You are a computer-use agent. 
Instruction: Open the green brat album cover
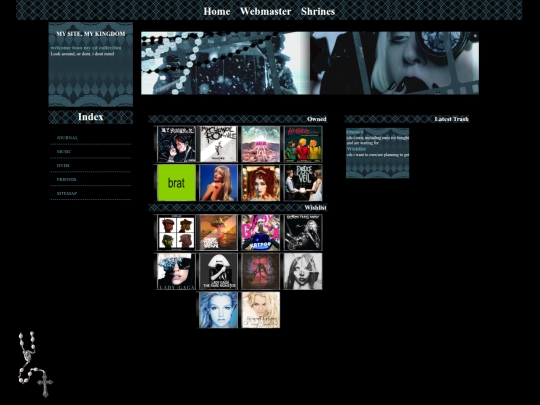point(176,183)
